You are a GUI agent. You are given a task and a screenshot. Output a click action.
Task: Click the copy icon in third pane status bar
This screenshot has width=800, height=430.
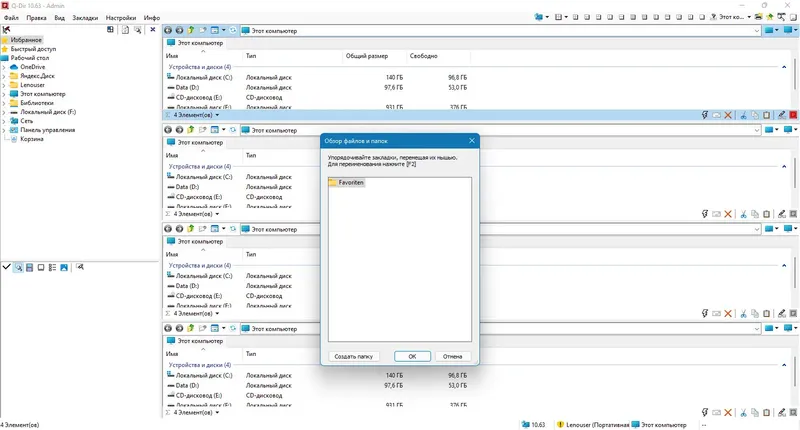(755, 314)
